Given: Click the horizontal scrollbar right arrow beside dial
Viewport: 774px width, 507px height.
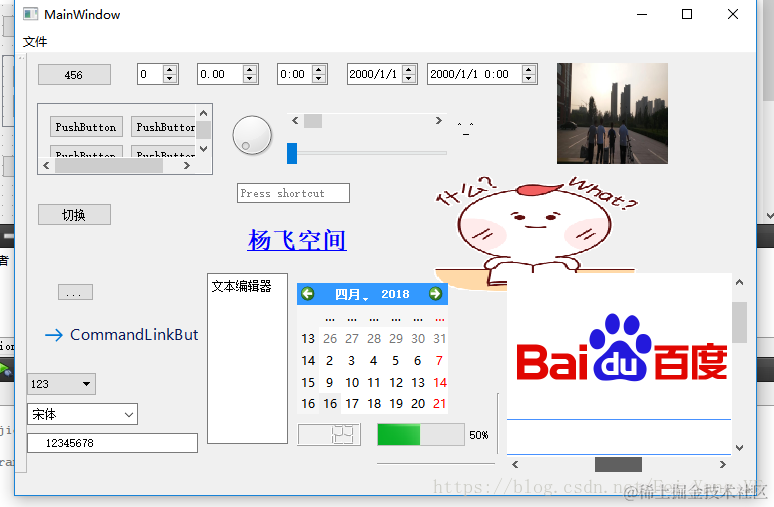Looking at the screenshot, I should pos(438,120).
